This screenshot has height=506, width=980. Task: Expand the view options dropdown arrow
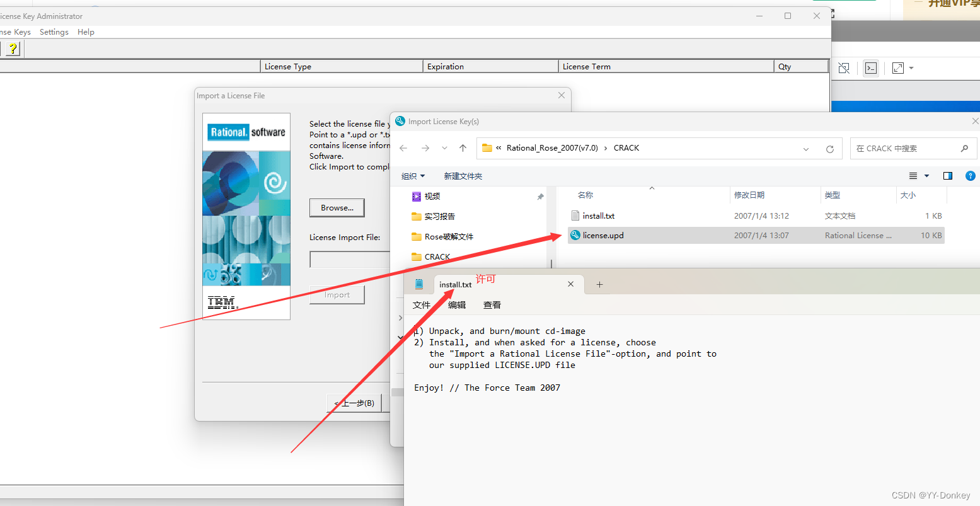point(926,176)
